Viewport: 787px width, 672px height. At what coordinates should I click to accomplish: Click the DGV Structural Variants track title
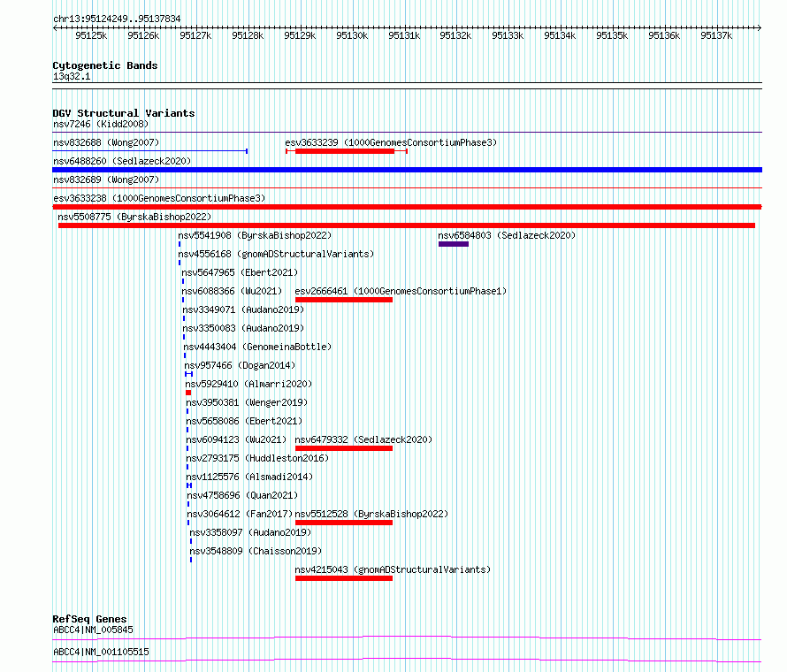[124, 113]
